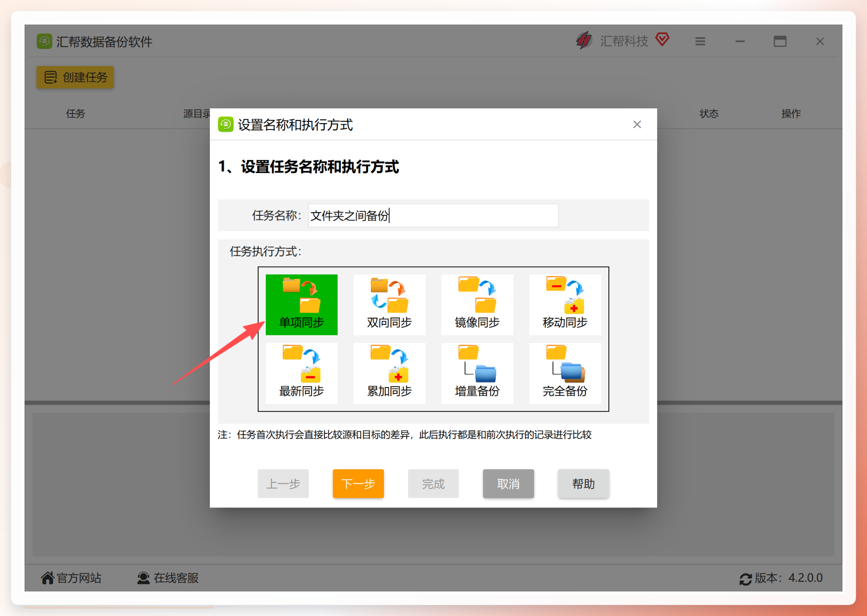
Task: Minimize the 汇帮数据备份软件 window
Action: [x=740, y=41]
